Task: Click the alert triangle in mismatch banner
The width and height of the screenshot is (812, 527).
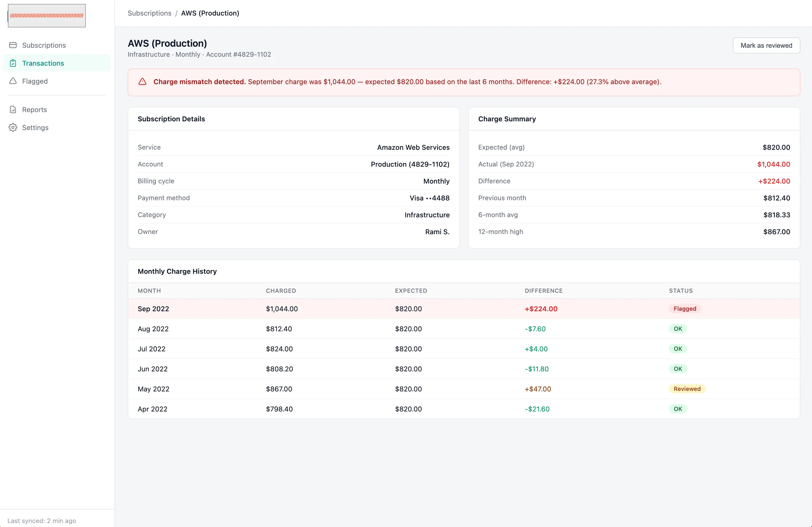Action: [x=142, y=82]
